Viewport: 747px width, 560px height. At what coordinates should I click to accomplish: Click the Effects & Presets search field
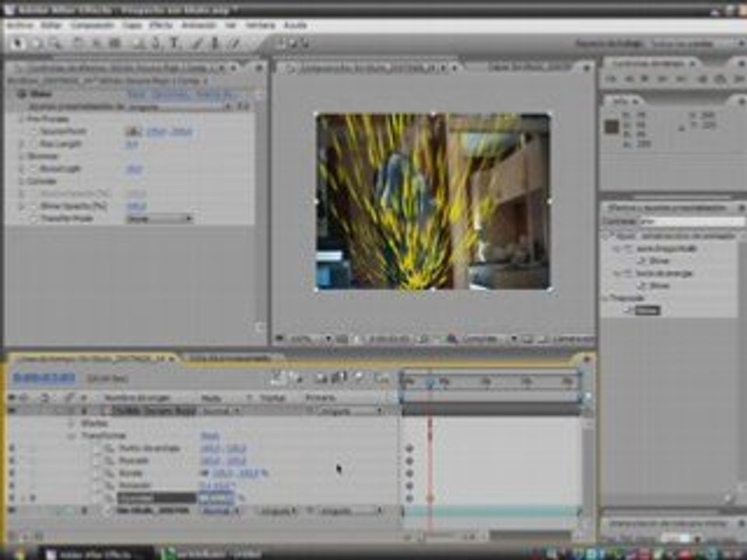(693, 222)
